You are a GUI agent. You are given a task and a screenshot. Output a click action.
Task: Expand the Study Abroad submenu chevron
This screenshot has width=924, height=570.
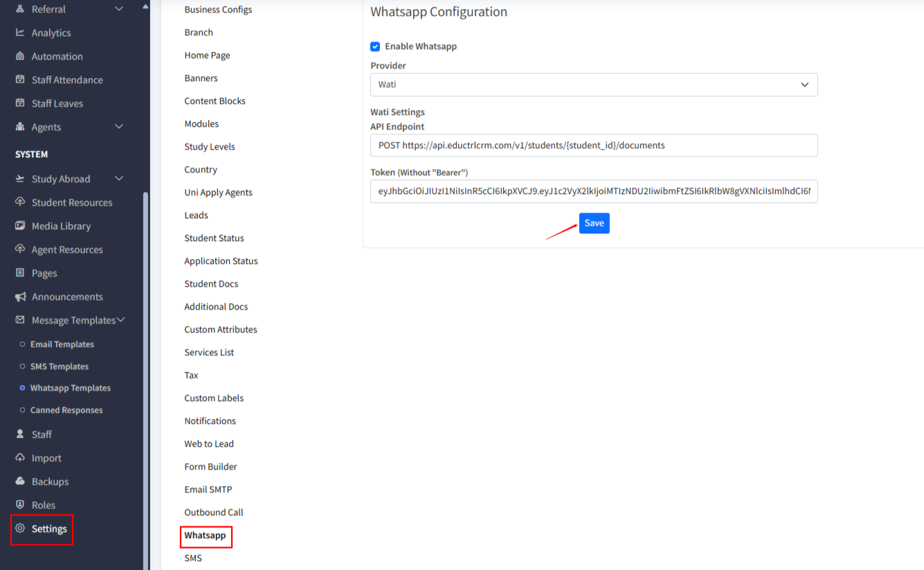[x=118, y=179]
